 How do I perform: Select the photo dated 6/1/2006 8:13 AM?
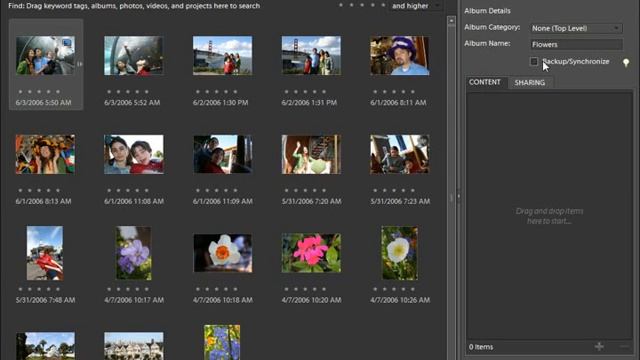point(45,154)
